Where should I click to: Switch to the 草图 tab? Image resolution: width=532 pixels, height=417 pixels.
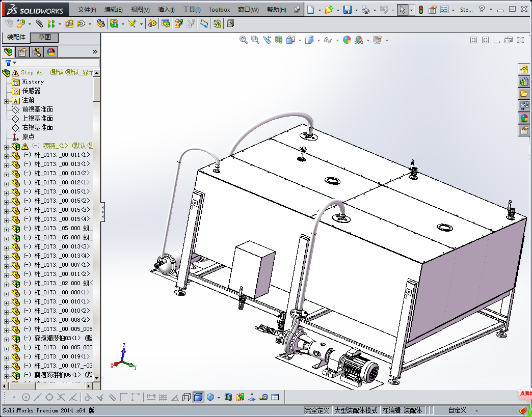pos(45,38)
